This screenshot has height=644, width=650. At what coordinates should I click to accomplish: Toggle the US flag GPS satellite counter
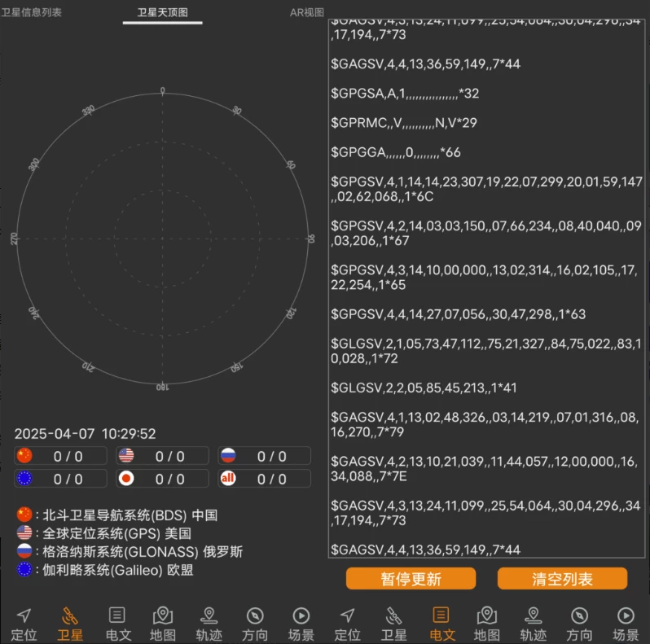163,456
